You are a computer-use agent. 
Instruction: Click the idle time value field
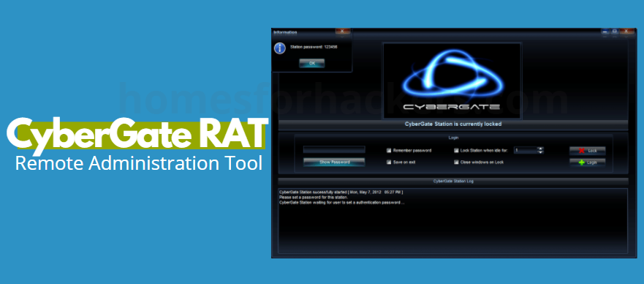526,151
